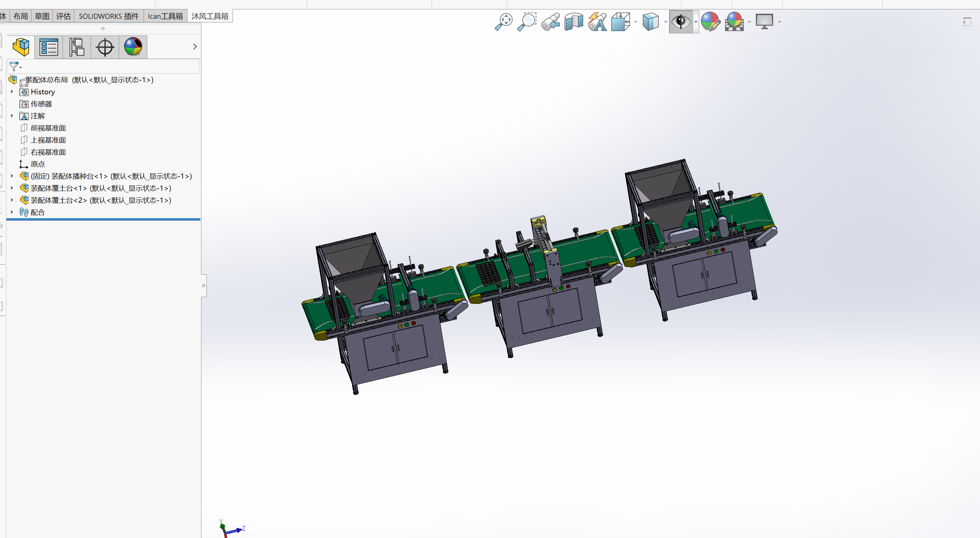Viewport: 980px width, 538px height.
Task: Switch to the SOLIDWORKS 插件 tab
Action: click(x=109, y=16)
